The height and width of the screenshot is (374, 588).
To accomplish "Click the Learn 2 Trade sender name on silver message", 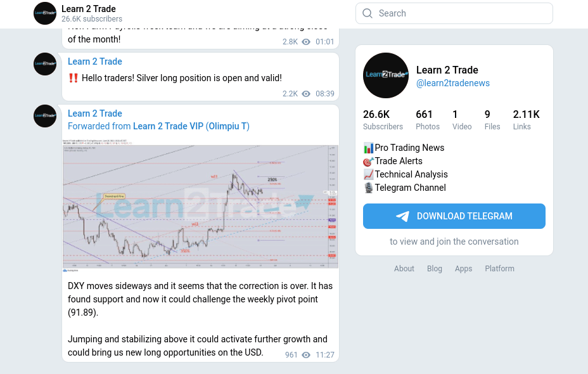I will point(94,61).
